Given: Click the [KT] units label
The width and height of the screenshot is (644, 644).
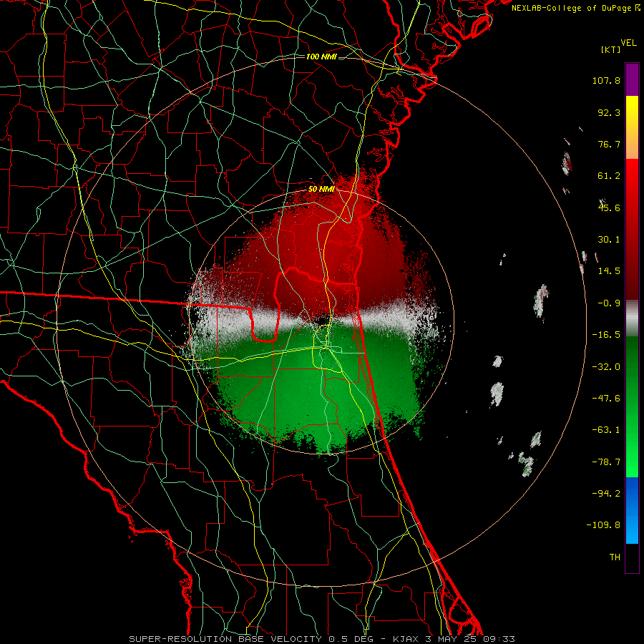Looking at the screenshot, I should coord(611,49).
